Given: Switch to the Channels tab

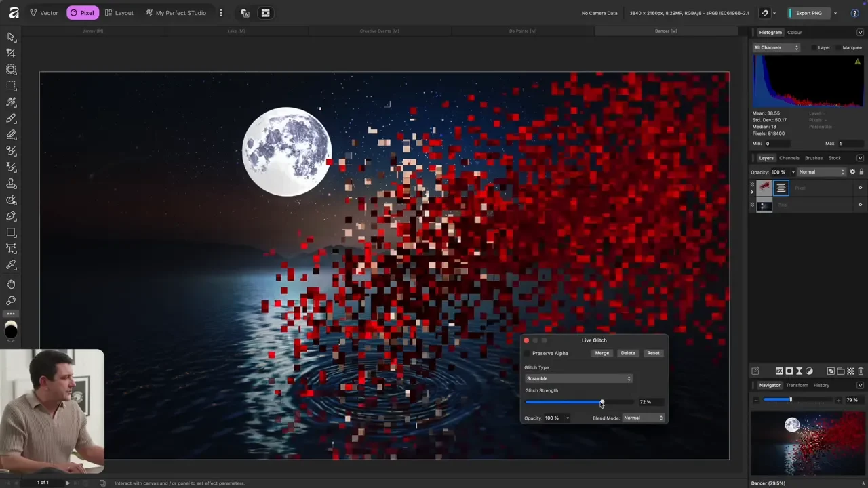Looking at the screenshot, I should pos(789,158).
